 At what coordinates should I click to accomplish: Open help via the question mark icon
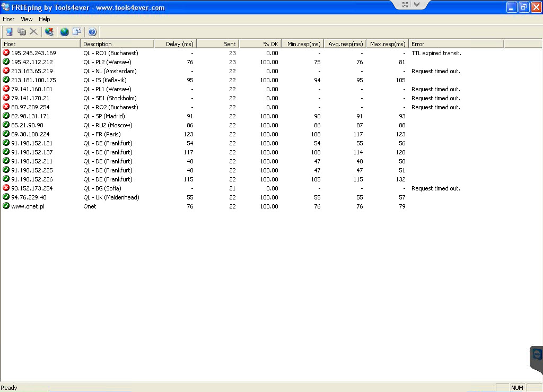(x=92, y=32)
